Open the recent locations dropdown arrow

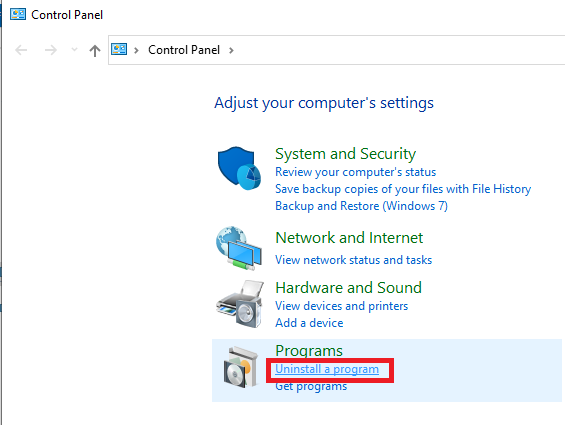coord(74,50)
